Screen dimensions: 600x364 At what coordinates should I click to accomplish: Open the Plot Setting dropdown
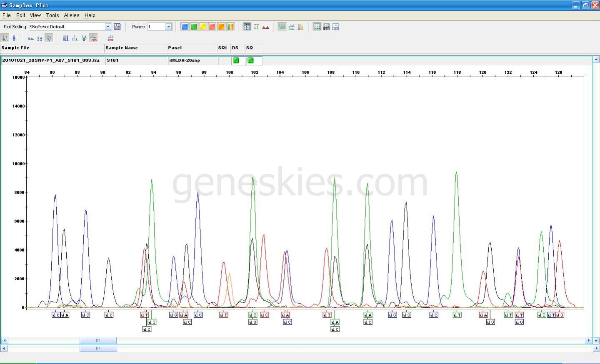[108, 27]
